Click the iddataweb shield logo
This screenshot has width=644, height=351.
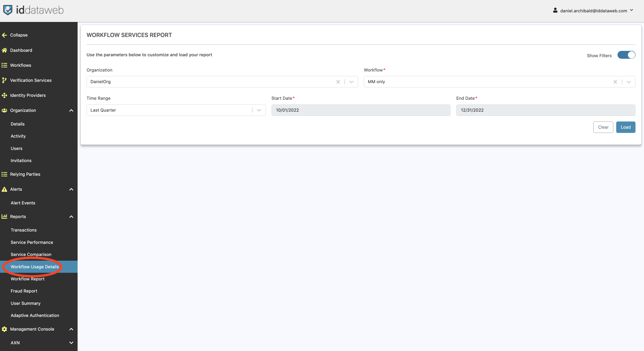click(8, 10)
